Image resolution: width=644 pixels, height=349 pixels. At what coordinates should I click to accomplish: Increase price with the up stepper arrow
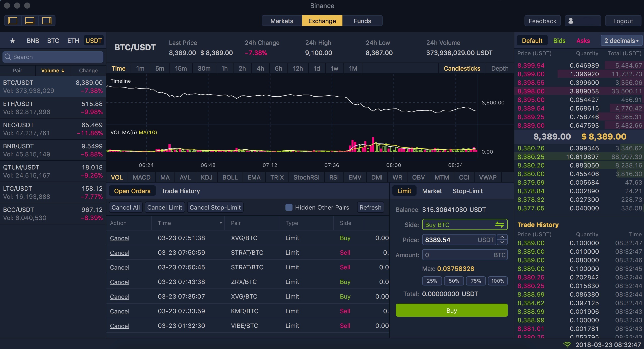(502, 237)
